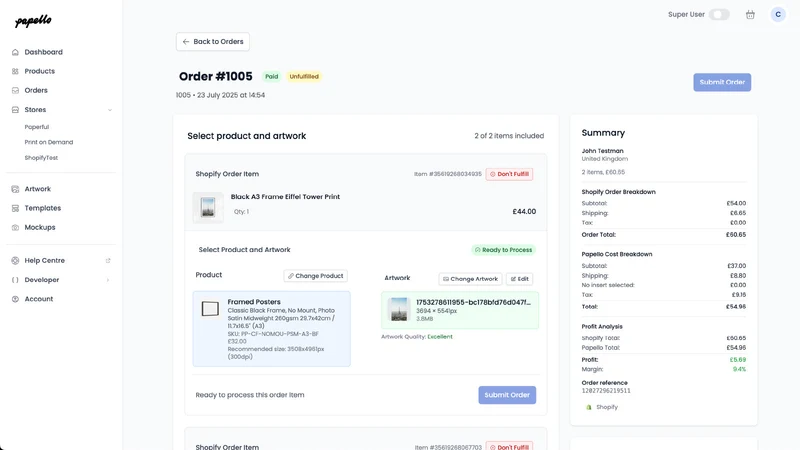Click the framed poster product icon

pyautogui.click(x=210, y=309)
